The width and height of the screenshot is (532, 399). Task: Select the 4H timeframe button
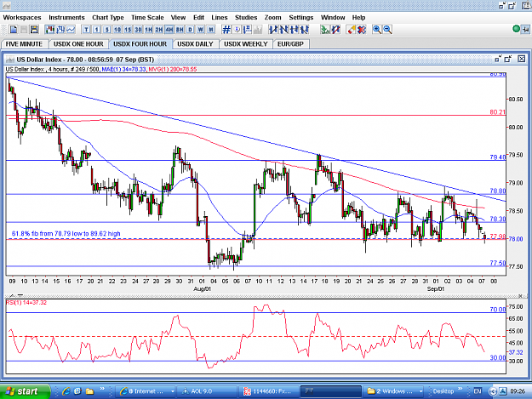click(x=169, y=30)
